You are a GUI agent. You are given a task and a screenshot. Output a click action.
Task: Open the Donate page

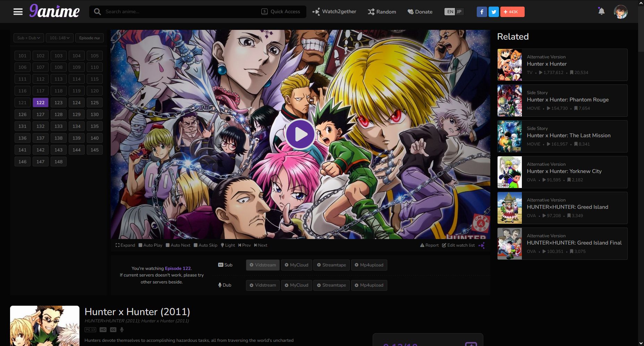tap(420, 12)
